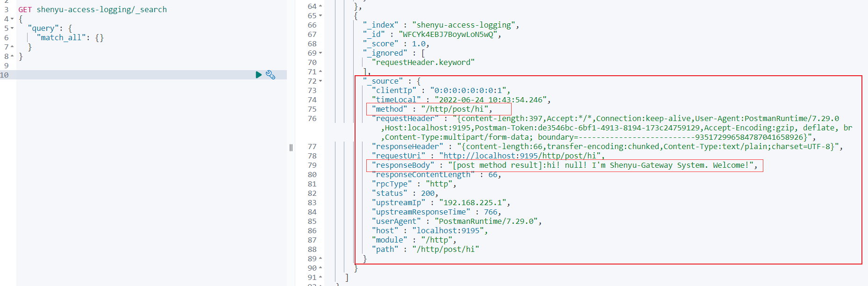
Task: Fold the hit object at response line 65
Action: click(x=320, y=16)
